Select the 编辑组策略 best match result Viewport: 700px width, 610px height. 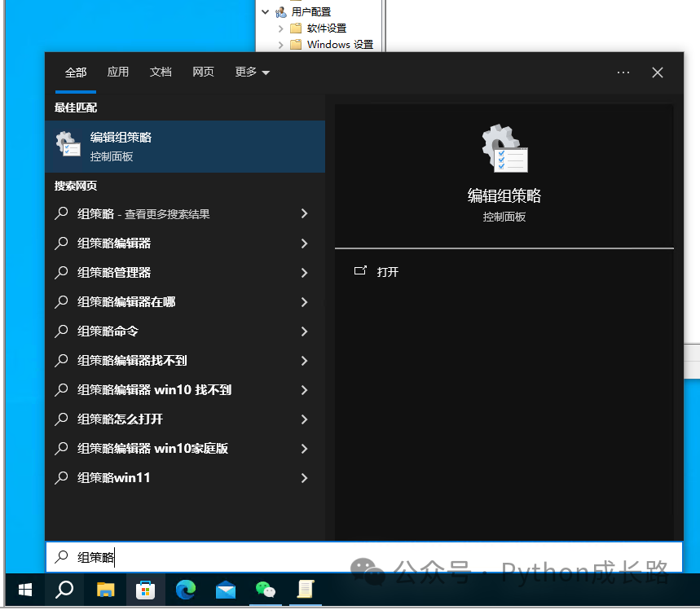pos(185,147)
